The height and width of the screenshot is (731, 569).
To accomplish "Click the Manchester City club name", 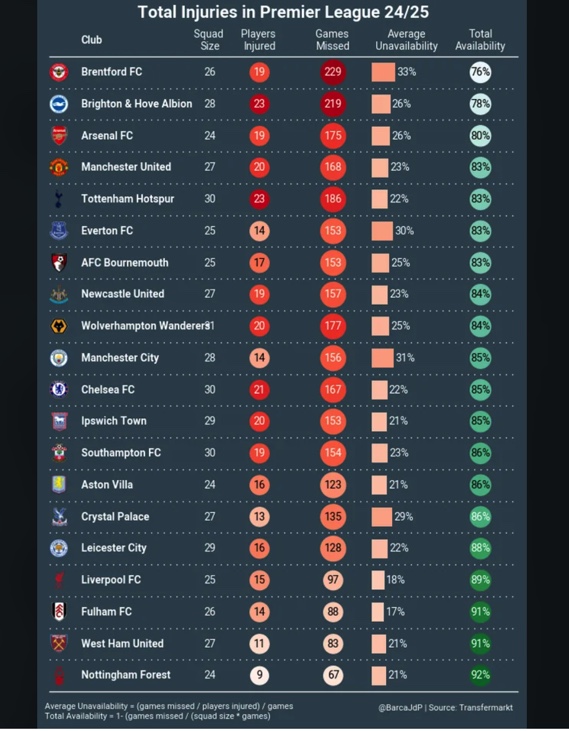I will pos(120,358).
